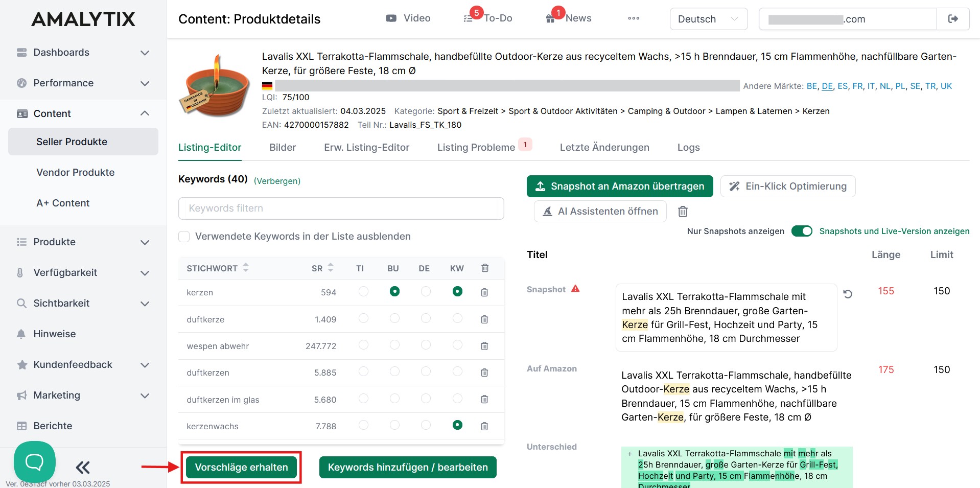Click the logout icon
The height and width of the screenshot is (488, 980).
[x=953, y=19]
